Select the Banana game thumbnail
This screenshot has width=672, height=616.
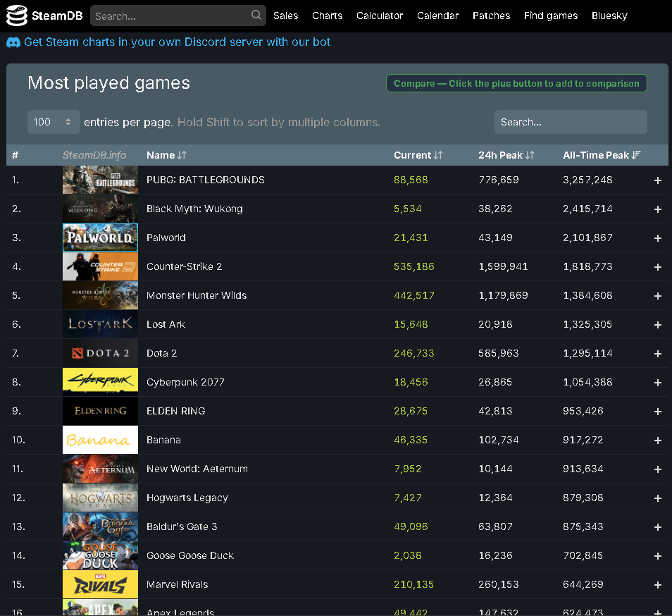[100, 440]
